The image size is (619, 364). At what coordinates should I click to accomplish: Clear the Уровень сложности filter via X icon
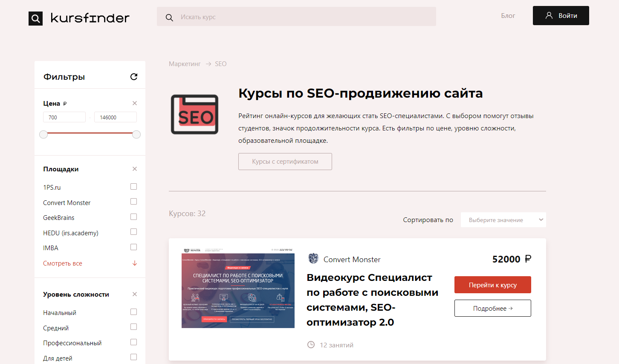(134, 294)
